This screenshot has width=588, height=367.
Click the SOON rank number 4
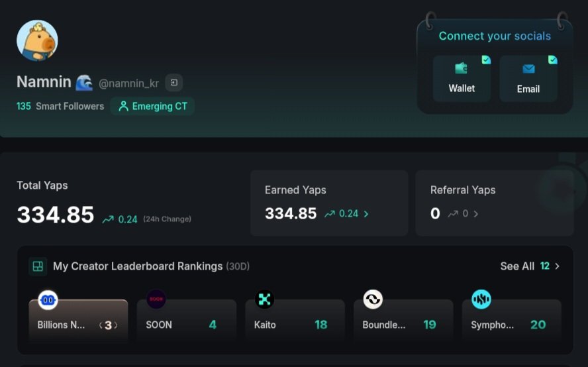[213, 325]
